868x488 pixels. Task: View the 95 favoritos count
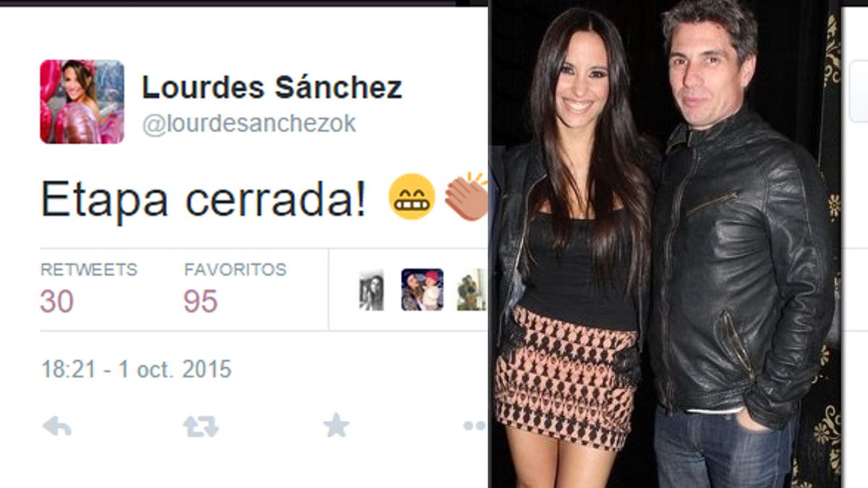click(200, 301)
